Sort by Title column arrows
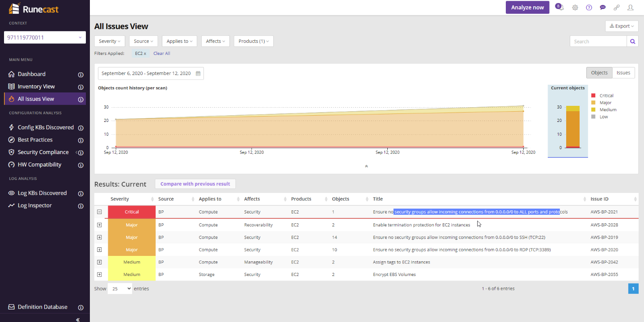The image size is (644, 322). coord(585,199)
